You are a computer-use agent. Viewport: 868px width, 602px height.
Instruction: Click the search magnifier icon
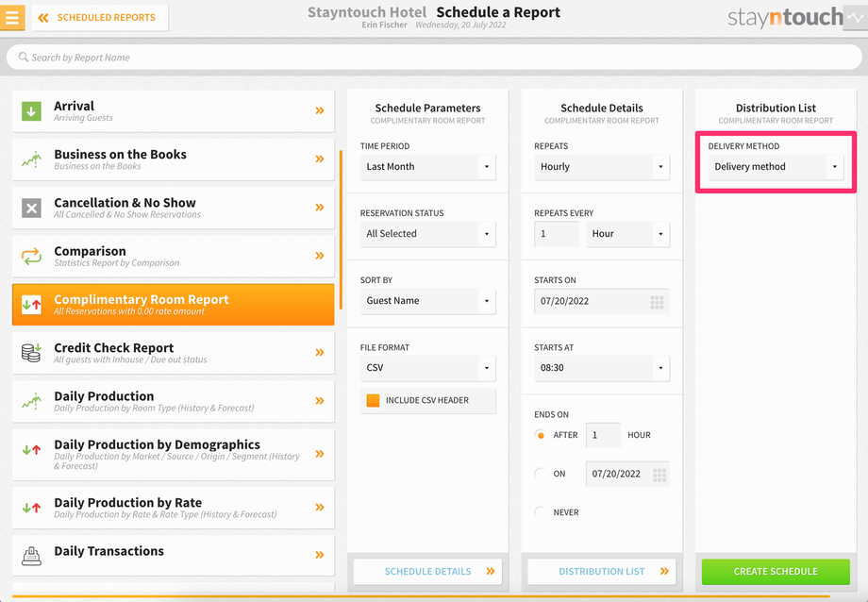24,57
